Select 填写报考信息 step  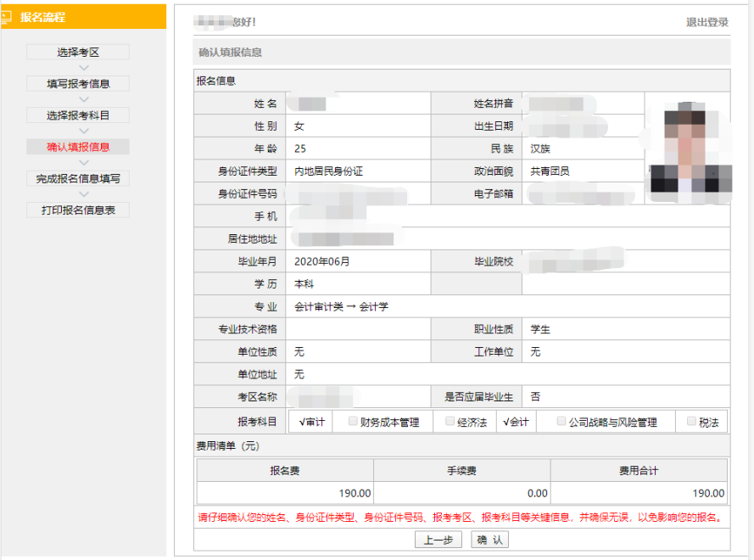[x=76, y=83]
